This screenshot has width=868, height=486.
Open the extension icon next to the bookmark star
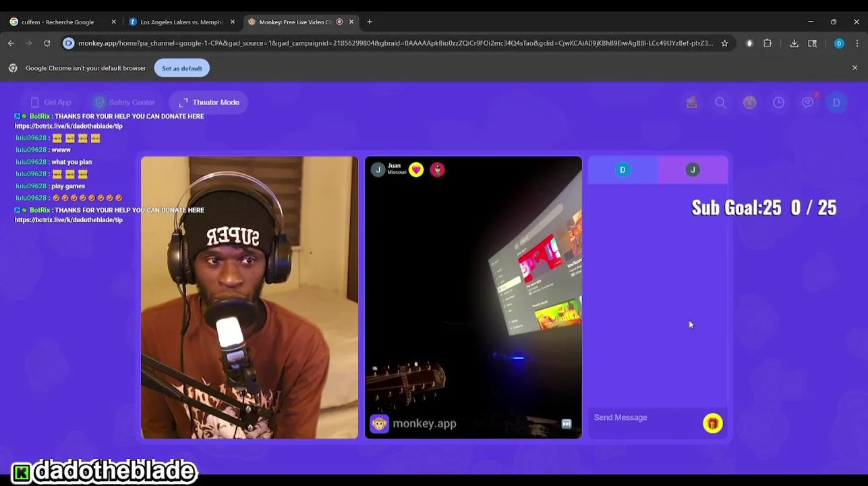(749, 43)
